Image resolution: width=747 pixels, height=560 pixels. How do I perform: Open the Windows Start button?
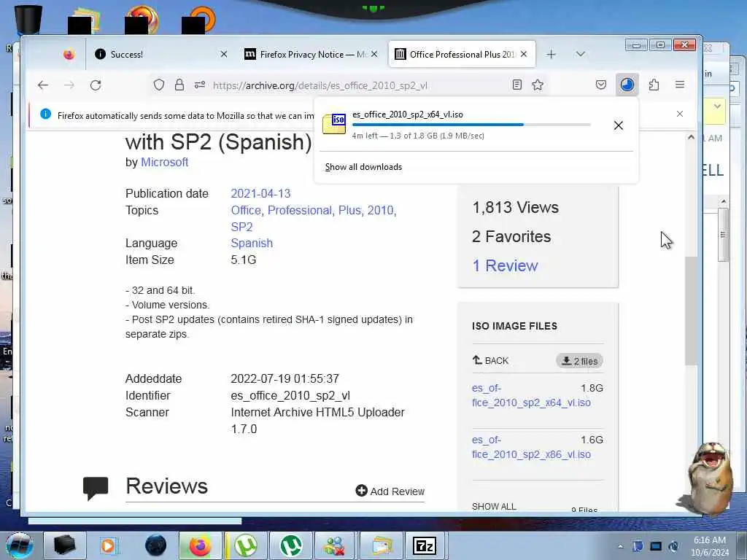click(20, 545)
